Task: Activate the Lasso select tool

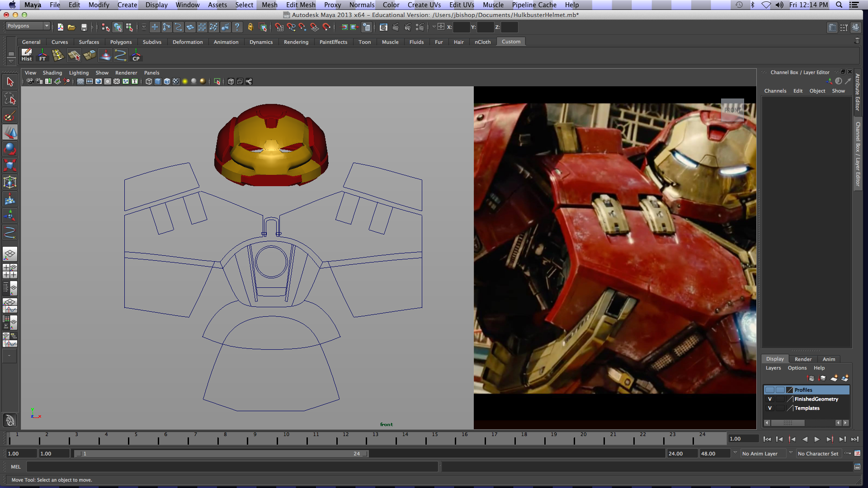Action: pos(10,99)
